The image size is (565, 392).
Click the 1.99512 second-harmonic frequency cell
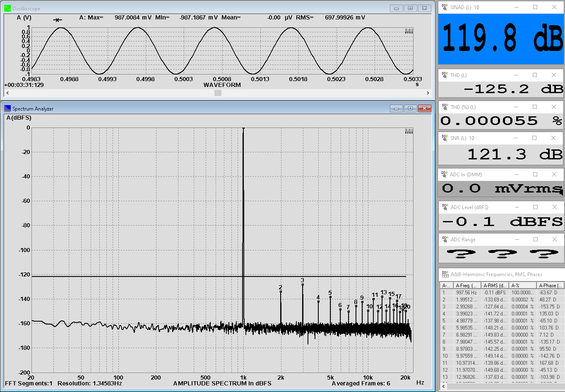467,299
